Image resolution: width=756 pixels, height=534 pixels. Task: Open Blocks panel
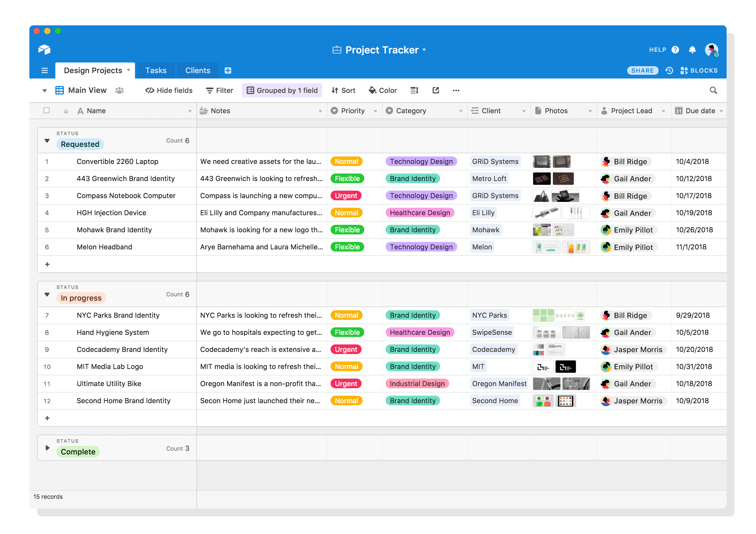tap(699, 70)
